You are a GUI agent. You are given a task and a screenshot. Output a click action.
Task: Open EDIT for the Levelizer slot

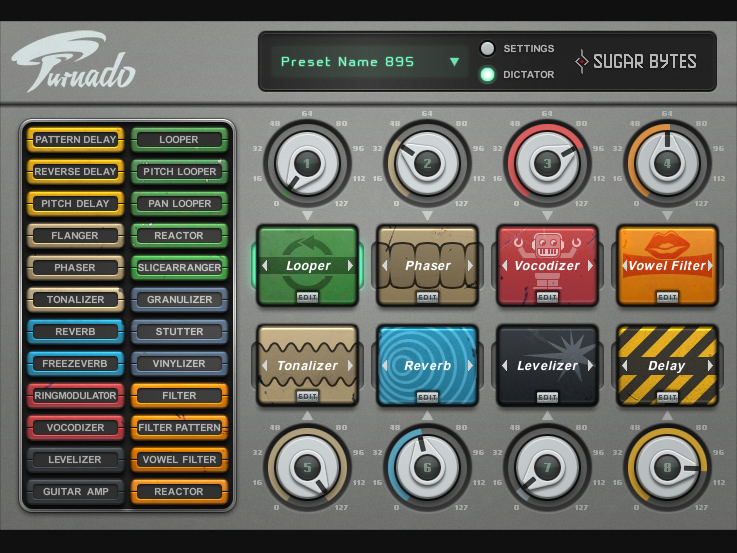click(x=547, y=397)
